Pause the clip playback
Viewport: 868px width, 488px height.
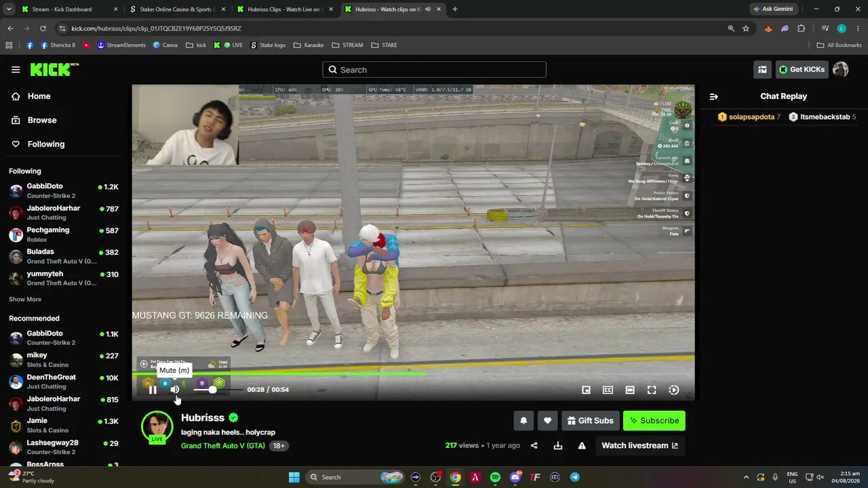click(153, 390)
